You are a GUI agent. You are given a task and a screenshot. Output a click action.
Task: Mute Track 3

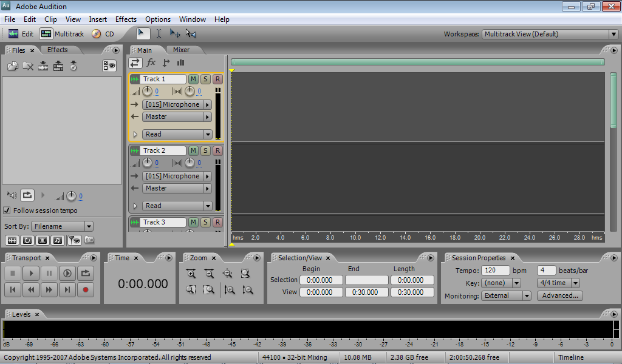tap(193, 222)
